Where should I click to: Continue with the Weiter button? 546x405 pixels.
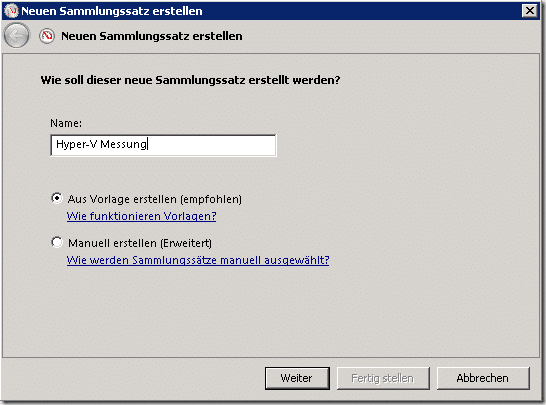pyautogui.click(x=297, y=378)
